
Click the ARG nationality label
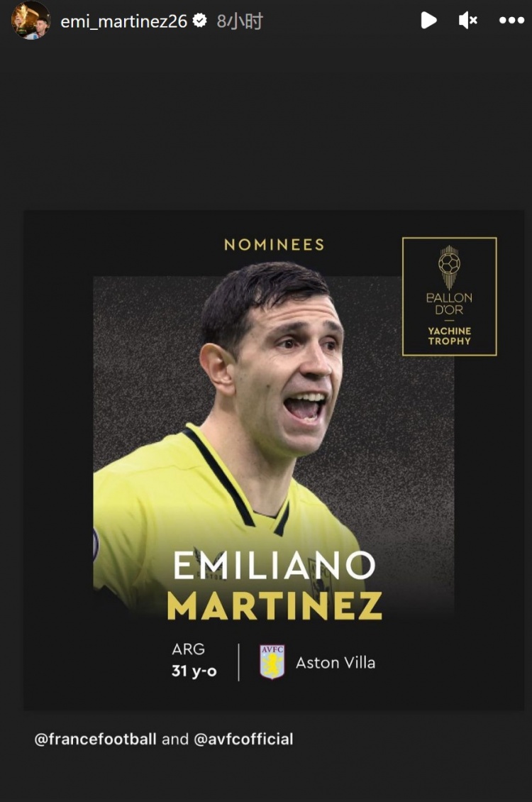tap(188, 649)
